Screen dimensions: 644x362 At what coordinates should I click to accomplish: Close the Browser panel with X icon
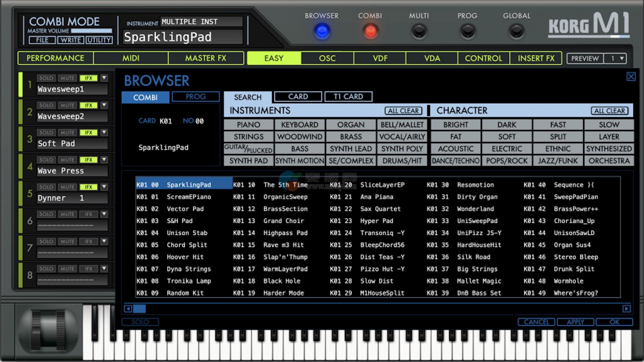tap(631, 77)
